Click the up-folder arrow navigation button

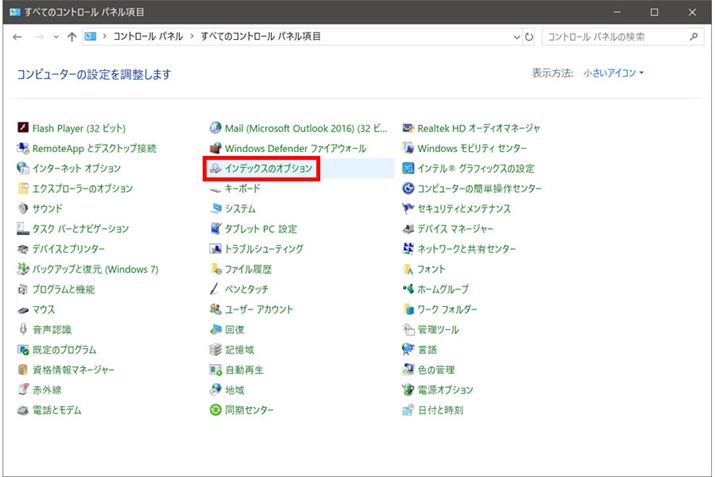coord(71,37)
